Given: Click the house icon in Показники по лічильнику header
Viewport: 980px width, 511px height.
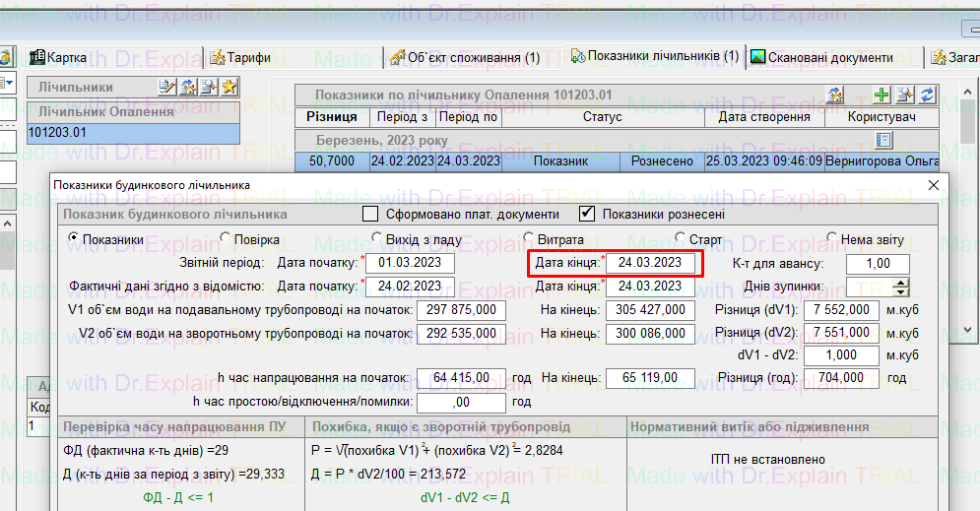Looking at the screenshot, I should [x=835, y=96].
